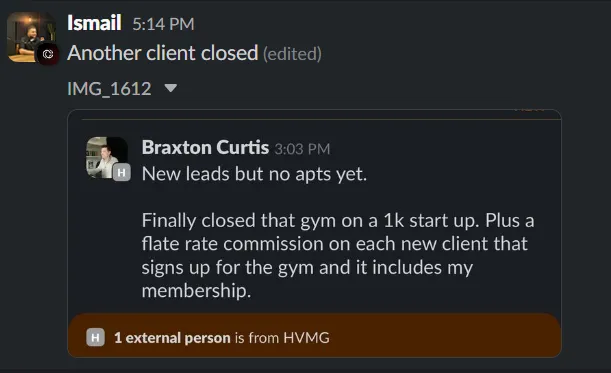This screenshot has height=373, width=611.
Task: Open the image preview on the gym paragraph
Action: click(x=338, y=255)
